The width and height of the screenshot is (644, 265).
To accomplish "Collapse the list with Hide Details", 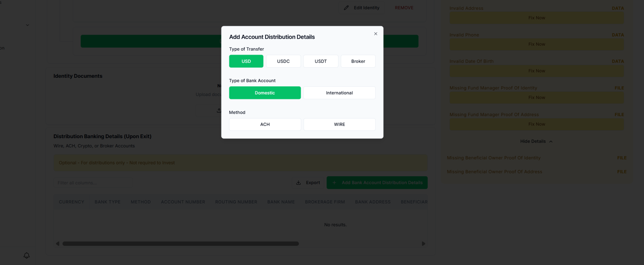I will tap(536, 141).
